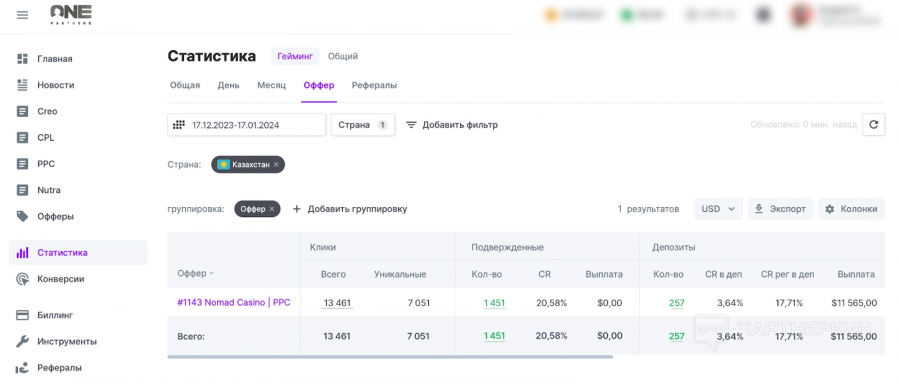The image size is (900, 382).
Task: Open the Страна filter dropdown
Action: (x=363, y=124)
